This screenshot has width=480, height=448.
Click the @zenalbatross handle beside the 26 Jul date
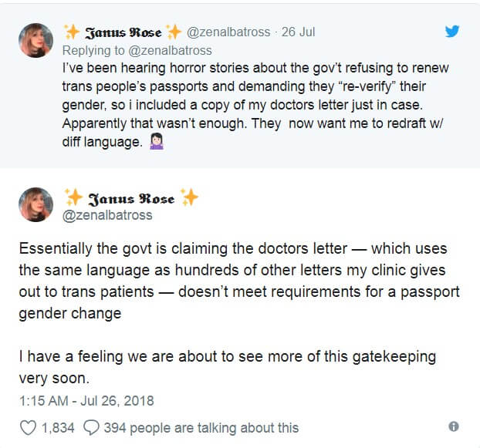point(230,32)
